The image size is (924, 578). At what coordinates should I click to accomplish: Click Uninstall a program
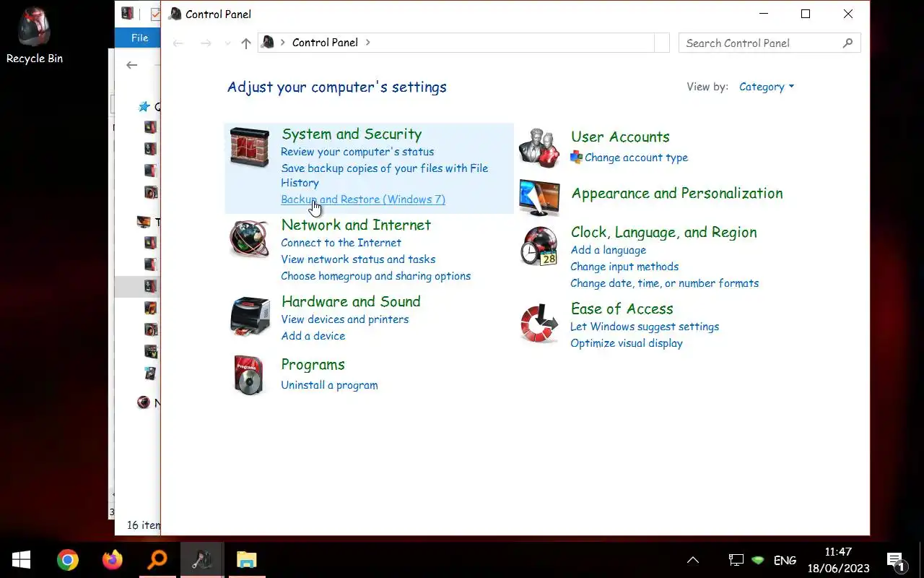coord(329,385)
